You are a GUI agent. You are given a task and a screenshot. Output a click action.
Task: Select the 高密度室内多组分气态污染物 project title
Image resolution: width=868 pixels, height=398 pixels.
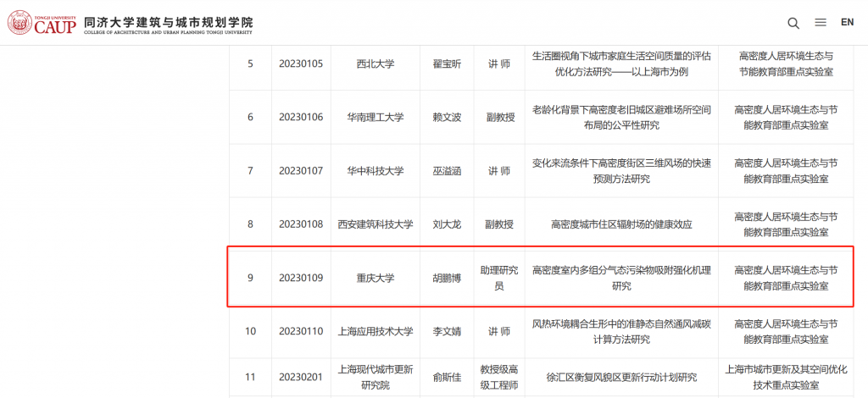(x=620, y=278)
